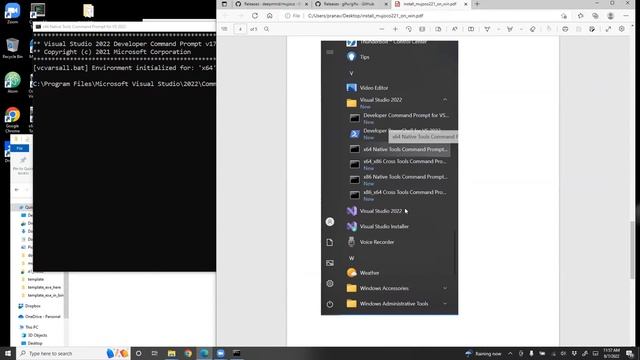The height and width of the screenshot is (360, 640).
Task: Select the install_mujoco221_on_win.pdf tab
Action: [x=429, y=4]
